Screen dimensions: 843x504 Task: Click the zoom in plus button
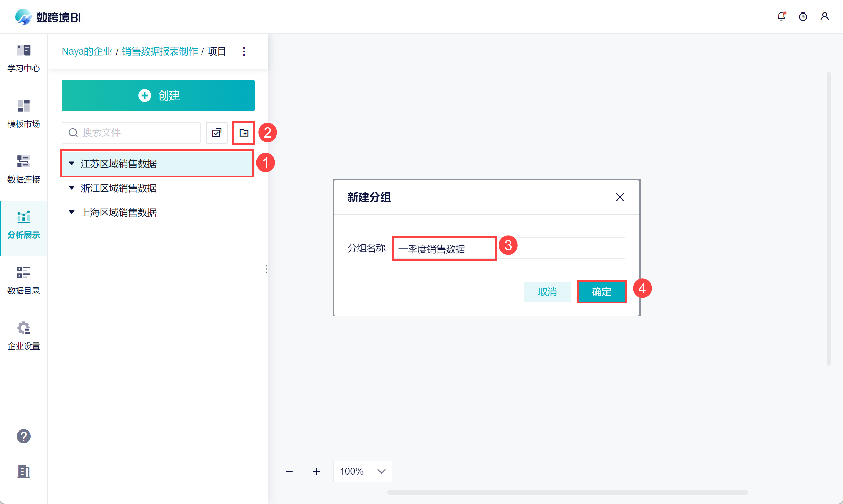point(316,471)
